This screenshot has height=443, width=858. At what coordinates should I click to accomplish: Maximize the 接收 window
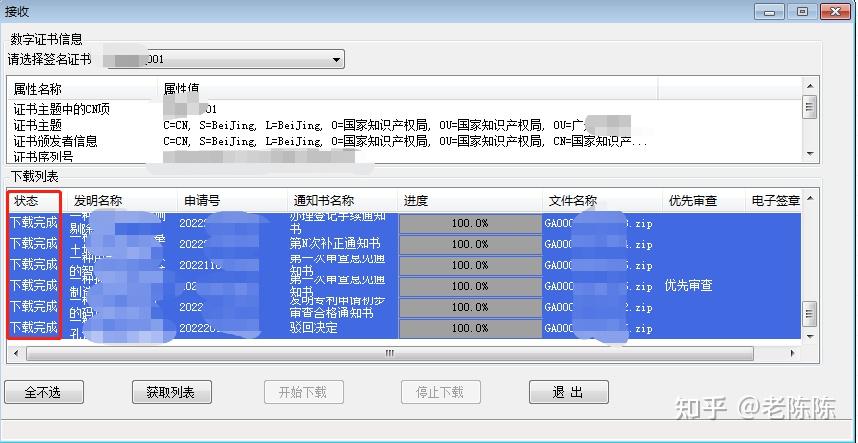coord(802,11)
